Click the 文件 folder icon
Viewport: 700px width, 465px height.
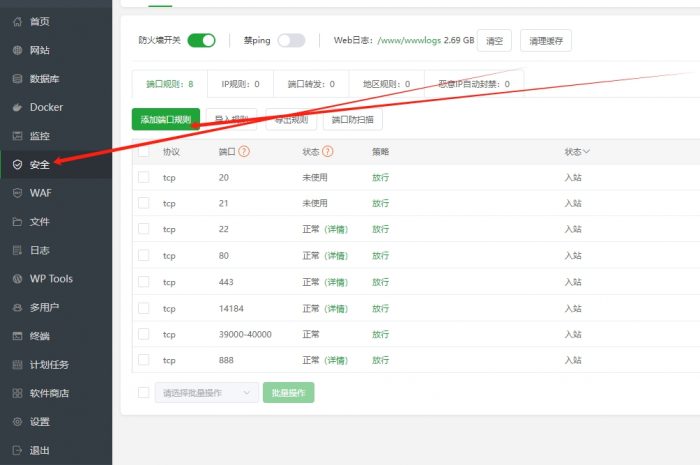(17, 221)
